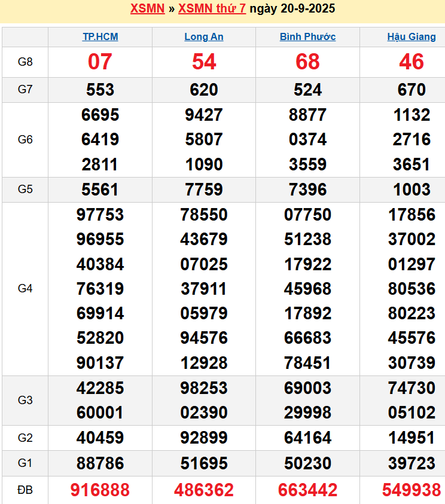This screenshot has width=445, height=504.
Task: Click the special prize number 663442
Action: pyautogui.click(x=307, y=490)
